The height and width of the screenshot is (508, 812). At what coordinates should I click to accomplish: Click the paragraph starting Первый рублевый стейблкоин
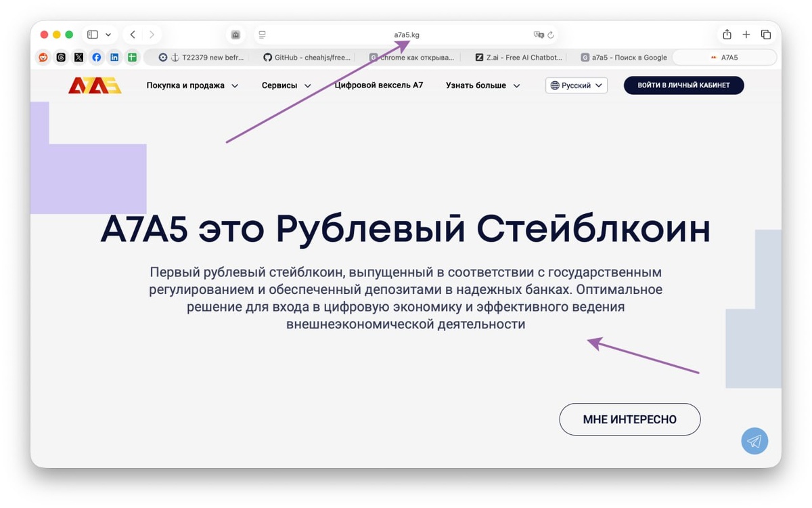pos(405,298)
